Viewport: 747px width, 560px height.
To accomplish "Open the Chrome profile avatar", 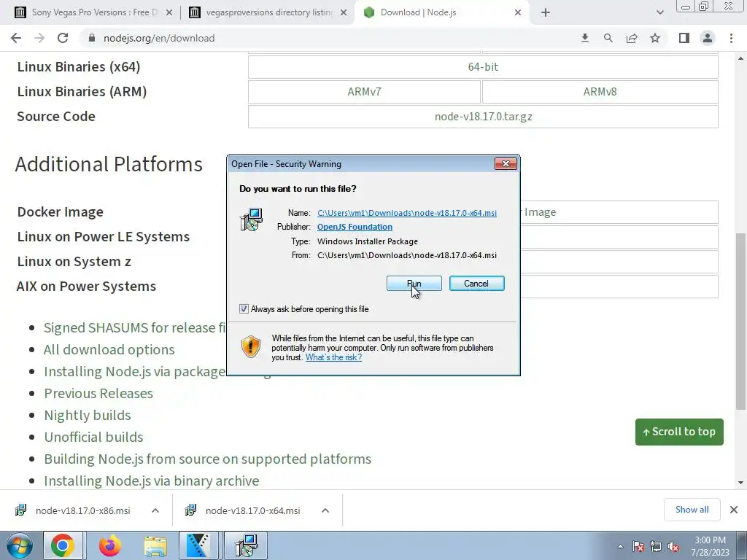I will (x=708, y=38).
